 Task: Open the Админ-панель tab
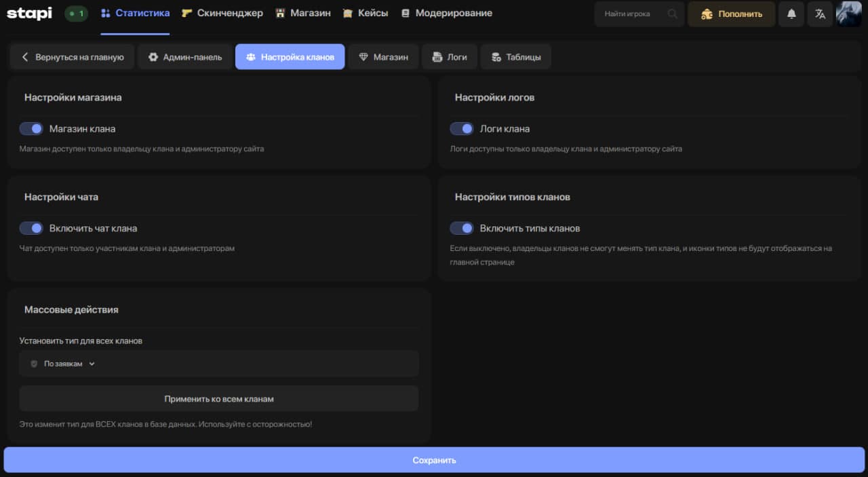click(x=185, y=57)
